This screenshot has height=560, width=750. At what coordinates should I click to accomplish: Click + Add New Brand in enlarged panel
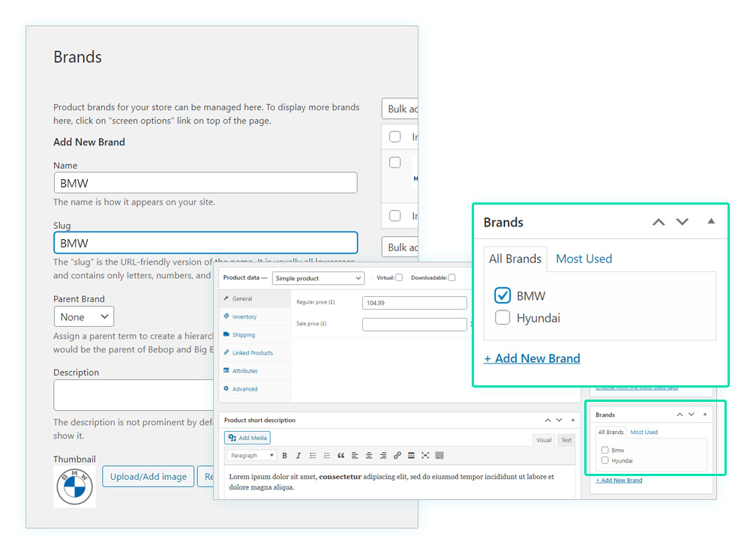(532, 358)
